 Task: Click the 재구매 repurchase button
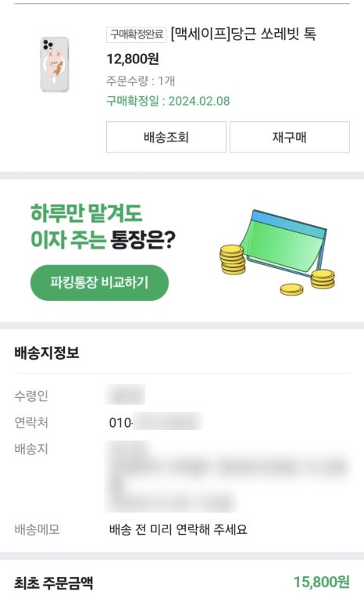[x=290, y=137]
